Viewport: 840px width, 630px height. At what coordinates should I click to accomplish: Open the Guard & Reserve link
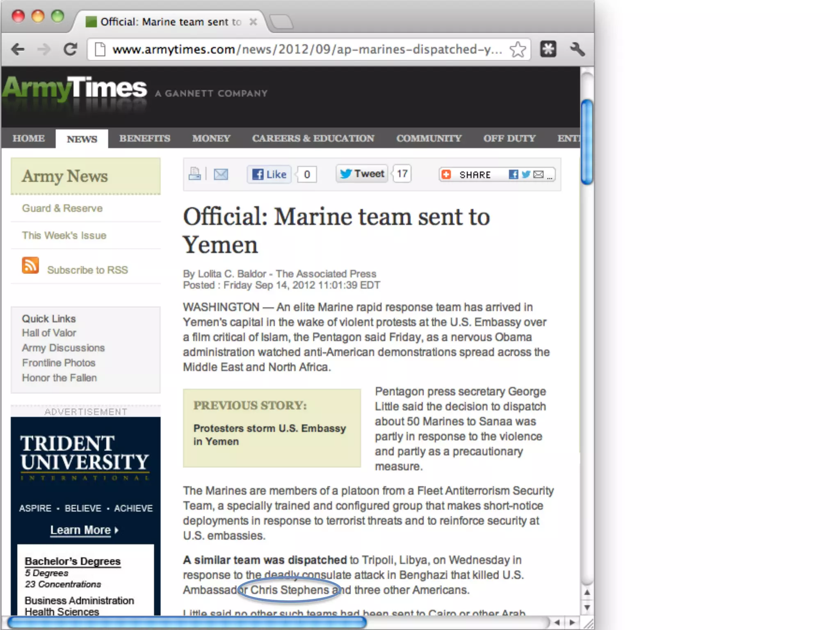[62, 208]
